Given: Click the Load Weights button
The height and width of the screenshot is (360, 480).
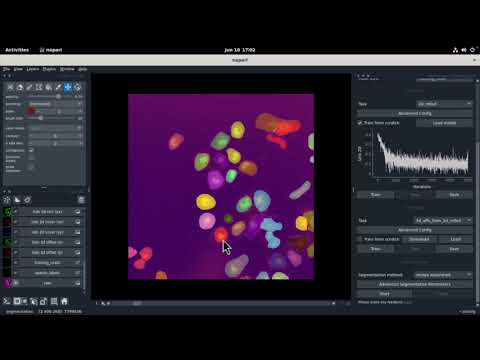Looking at the screenshot, I should (x=444, y=123).
